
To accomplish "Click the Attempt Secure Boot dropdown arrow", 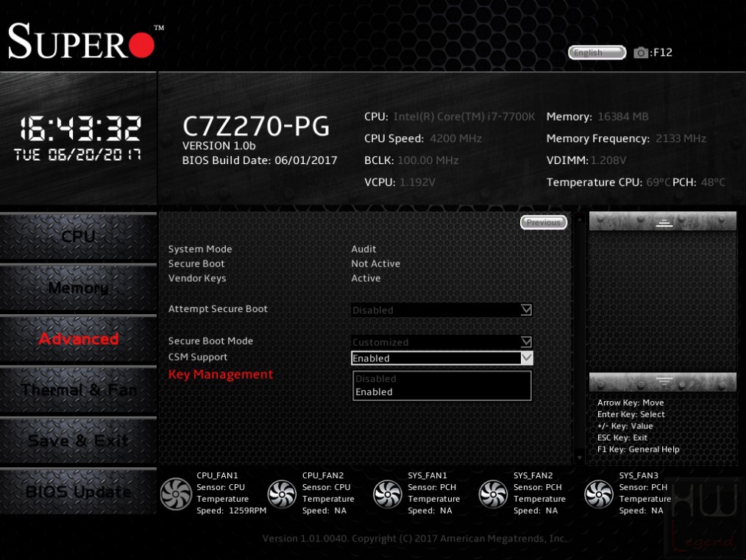I will click(x=526, y=310).
